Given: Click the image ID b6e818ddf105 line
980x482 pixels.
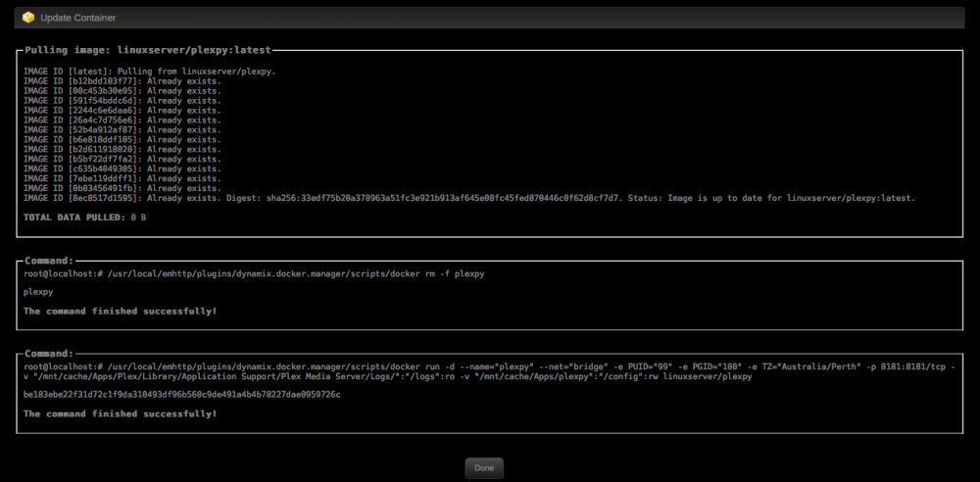Looking at the screenshot, I should point(122,139).
